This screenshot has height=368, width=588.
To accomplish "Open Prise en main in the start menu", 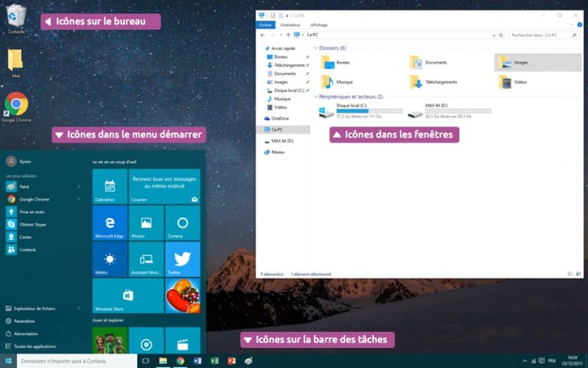I will pos(41,212).
